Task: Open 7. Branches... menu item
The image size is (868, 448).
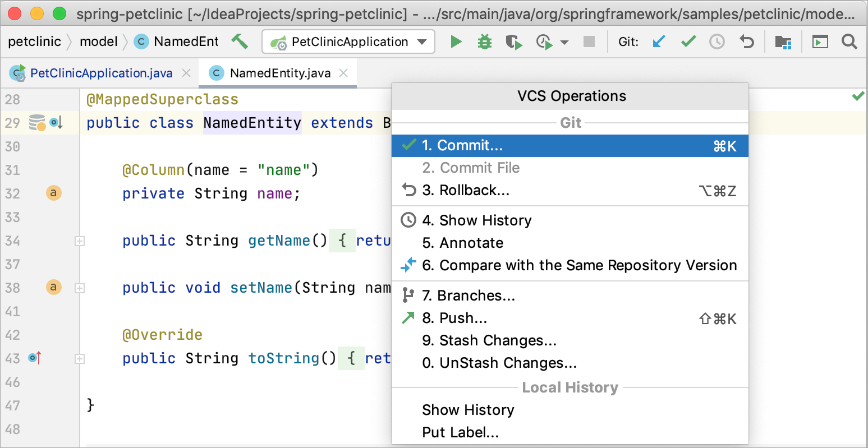Action: click(x=570, y=295)
